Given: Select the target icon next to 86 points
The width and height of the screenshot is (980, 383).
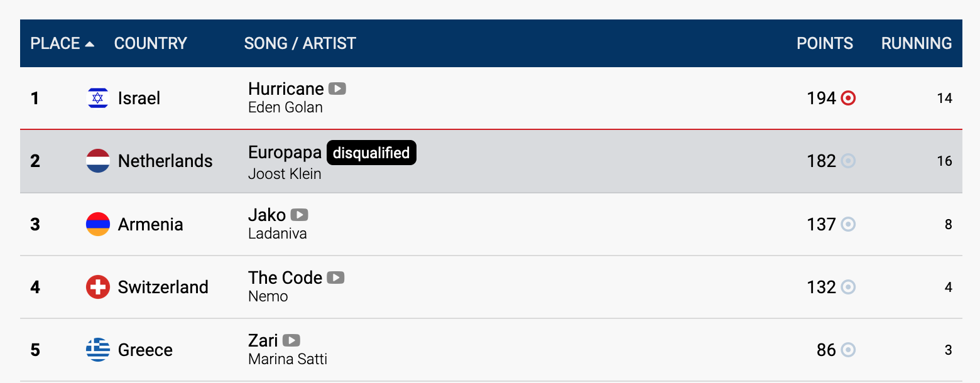Looking at the screenshot, I should [848, 350].
